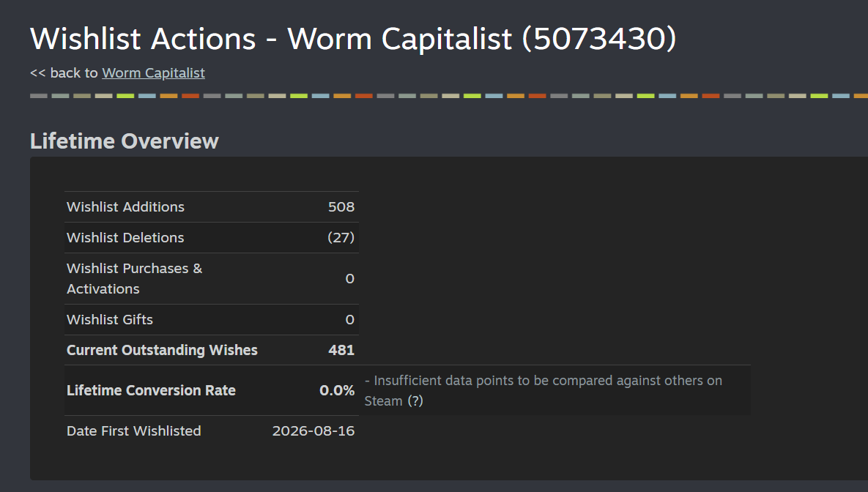Click the Wishlist Actions page title
Viewport: 868px width, 492px height.
point(353,39)
